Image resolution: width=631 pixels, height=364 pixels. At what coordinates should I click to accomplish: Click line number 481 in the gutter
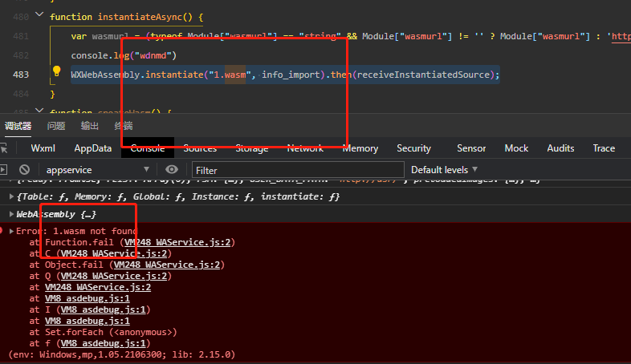pyautogui.click(x=21, y=36)
